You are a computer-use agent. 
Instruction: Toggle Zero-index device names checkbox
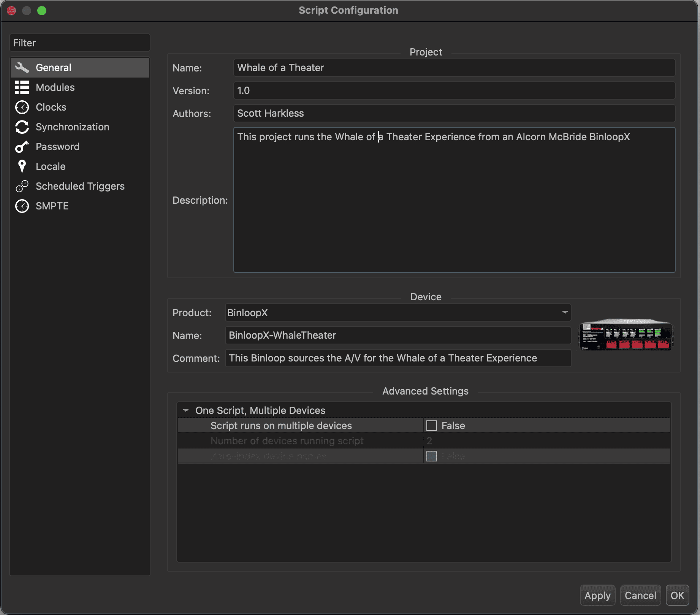click(x=431, y=456)
